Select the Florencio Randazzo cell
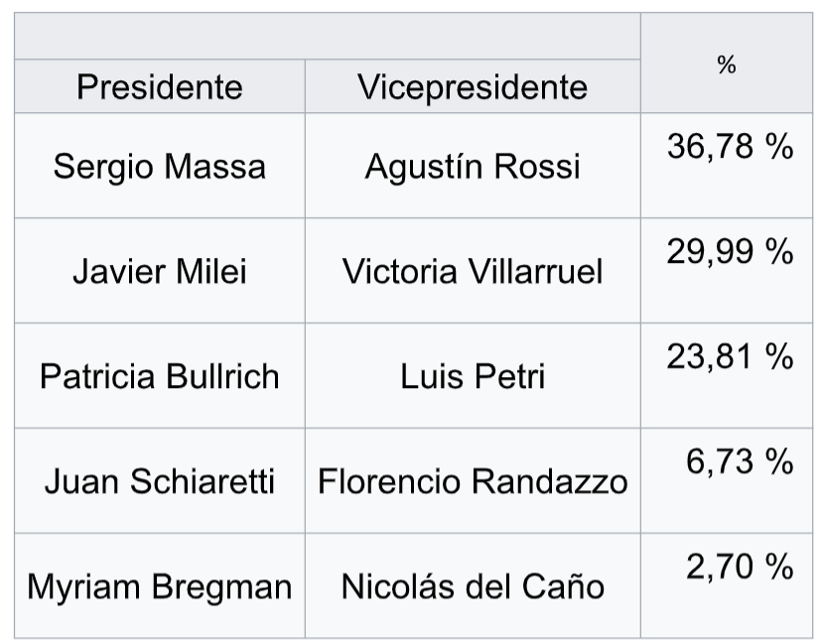 point(472,481)
